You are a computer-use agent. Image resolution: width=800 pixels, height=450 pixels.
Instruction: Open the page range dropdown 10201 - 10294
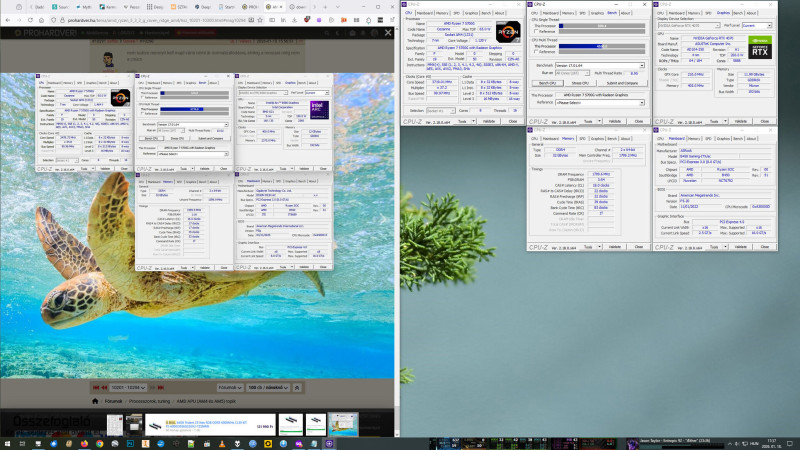click(x=128, y=388)
